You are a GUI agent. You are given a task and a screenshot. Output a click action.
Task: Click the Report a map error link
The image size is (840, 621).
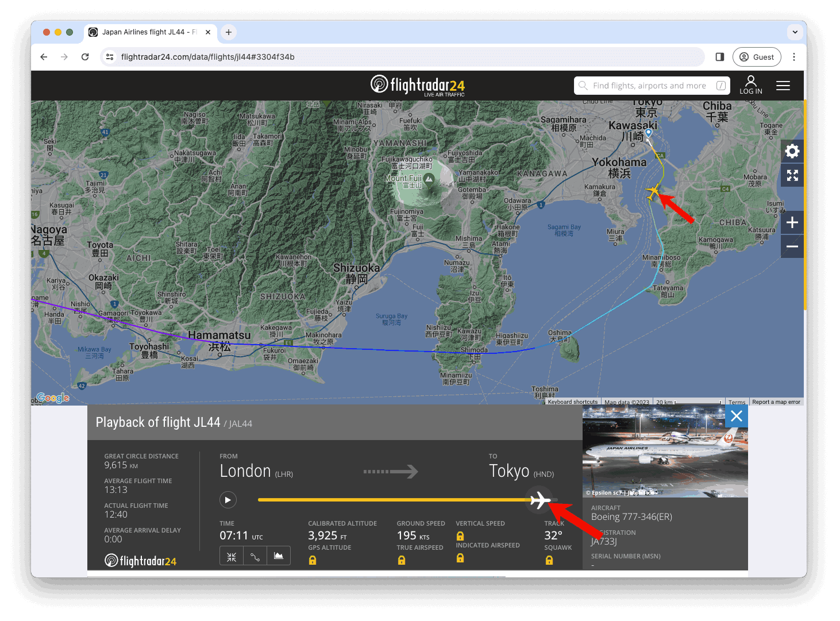pos(776,402)
